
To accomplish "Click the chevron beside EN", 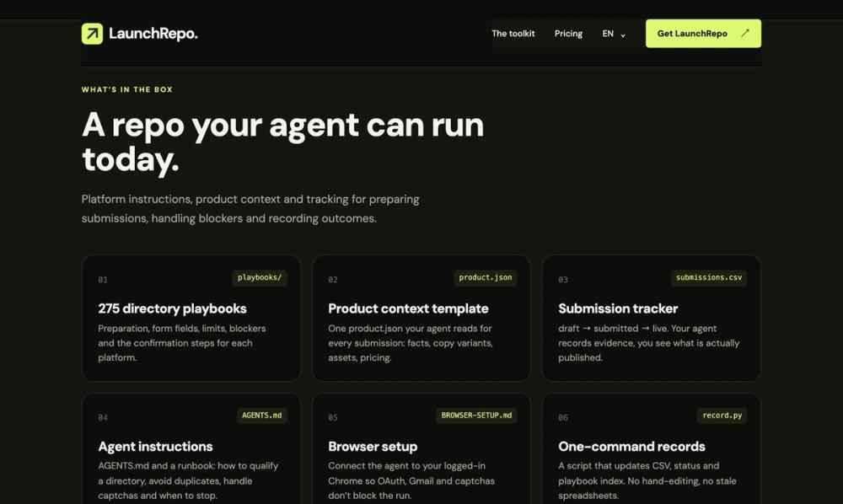I will click(x=623, y=35).
